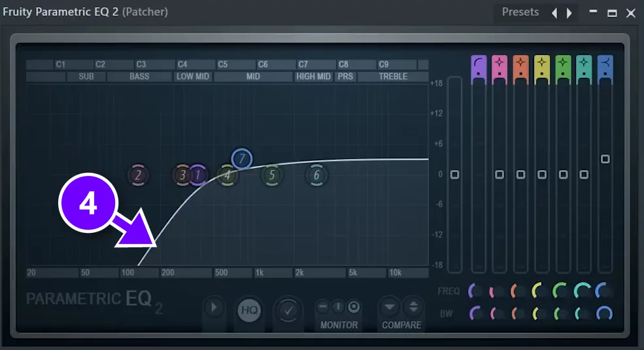Screen dimensions: 644x350
Task: Click the band 7 level slider handle
Action: pyautogui.click(x=605, y=159)
